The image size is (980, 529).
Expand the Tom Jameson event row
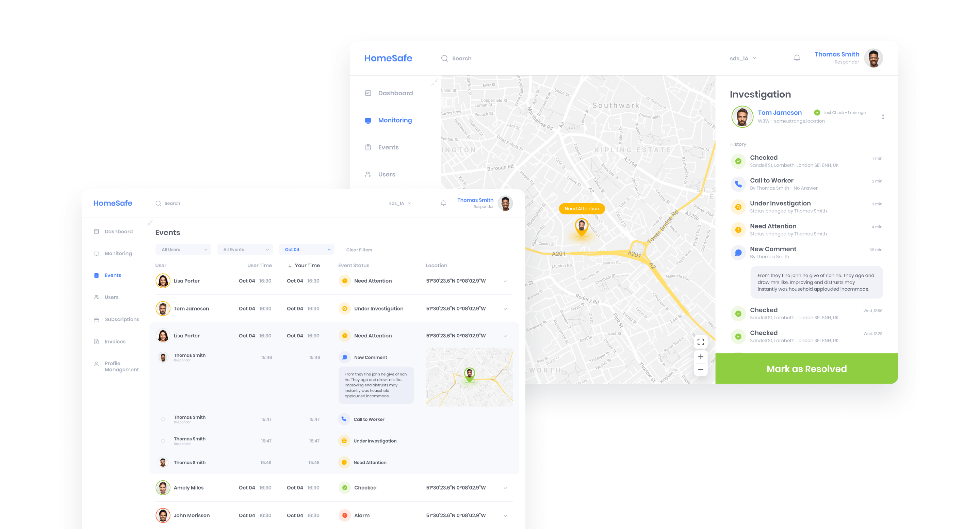[x=505, y=309]
